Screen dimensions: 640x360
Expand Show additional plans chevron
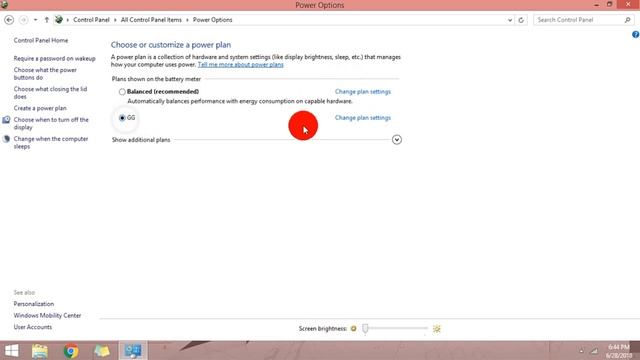click(x=397, y=140)
